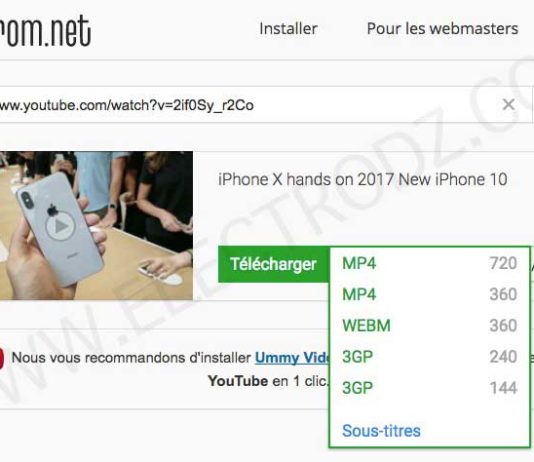Click the iPhone X video title
The image size is (534, 462).
coord(362,179)
